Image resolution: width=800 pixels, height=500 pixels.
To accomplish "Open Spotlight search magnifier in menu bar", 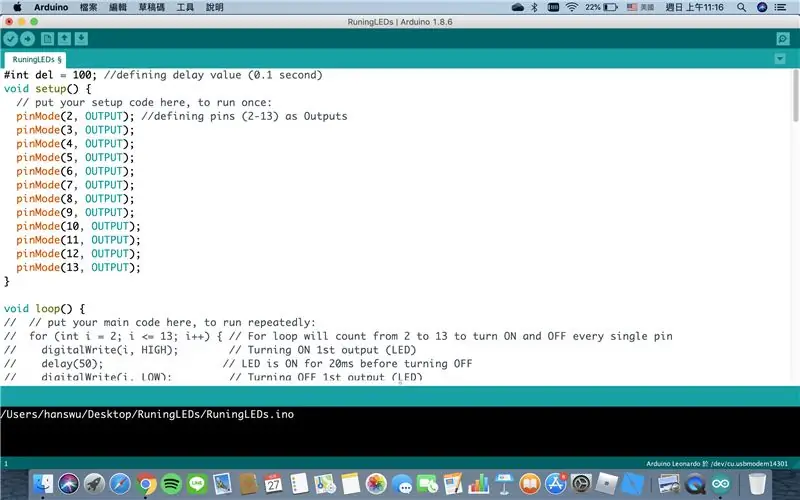I will (741, 7).
